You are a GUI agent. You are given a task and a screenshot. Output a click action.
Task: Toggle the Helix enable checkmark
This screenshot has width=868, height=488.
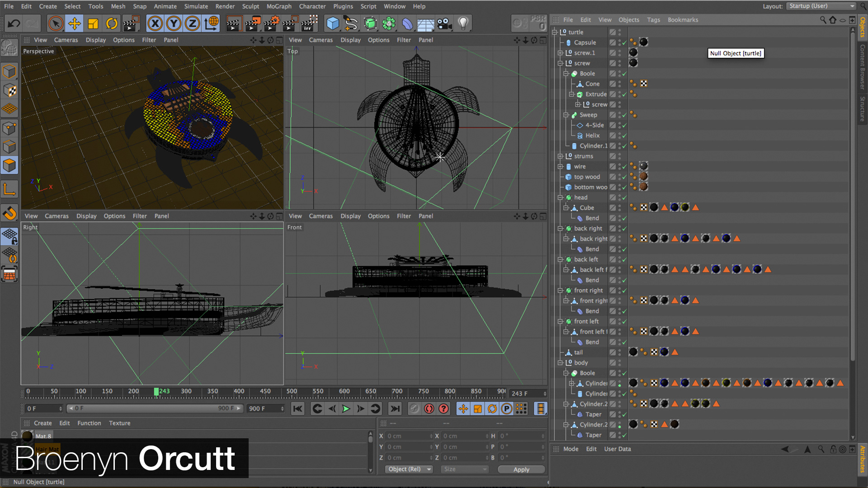(624, 136)
